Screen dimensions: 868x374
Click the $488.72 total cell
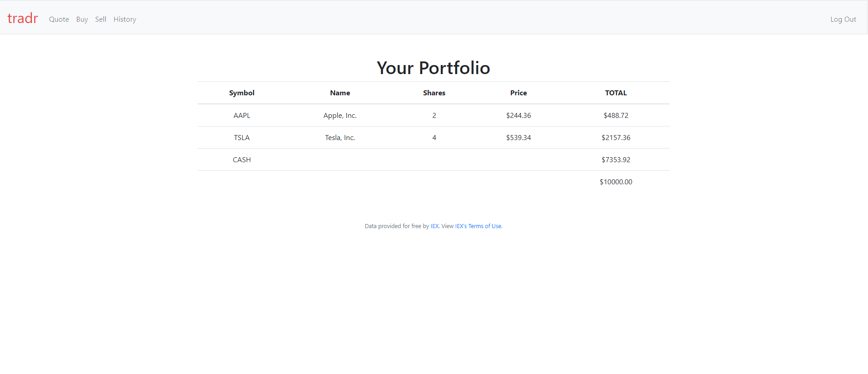(x=616, y=116)
